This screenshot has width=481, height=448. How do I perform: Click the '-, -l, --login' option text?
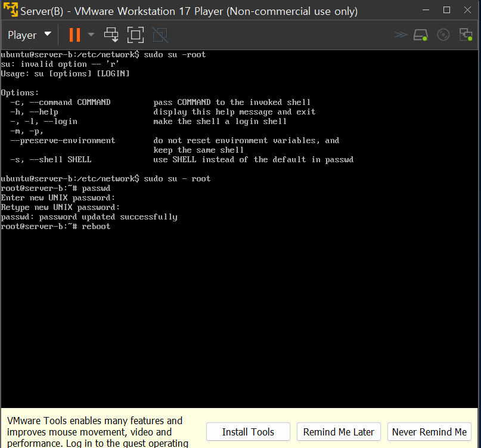[x=44, y=122]
